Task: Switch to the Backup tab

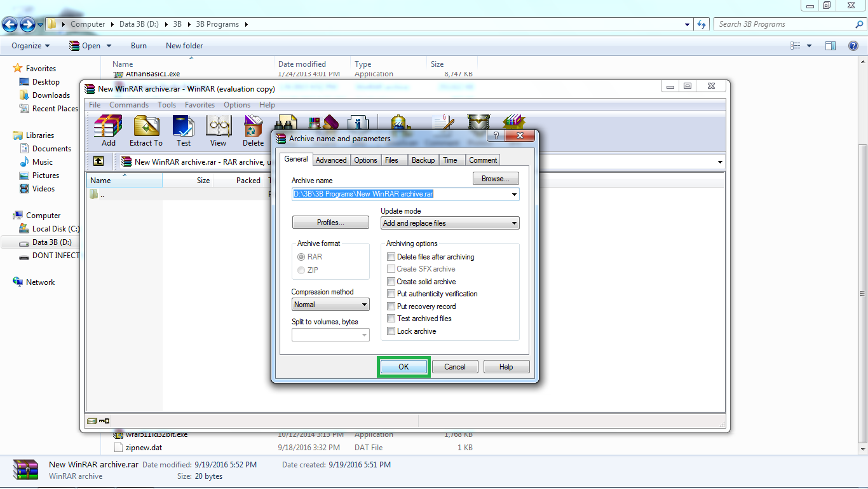Action: click(x=423, y=160)
